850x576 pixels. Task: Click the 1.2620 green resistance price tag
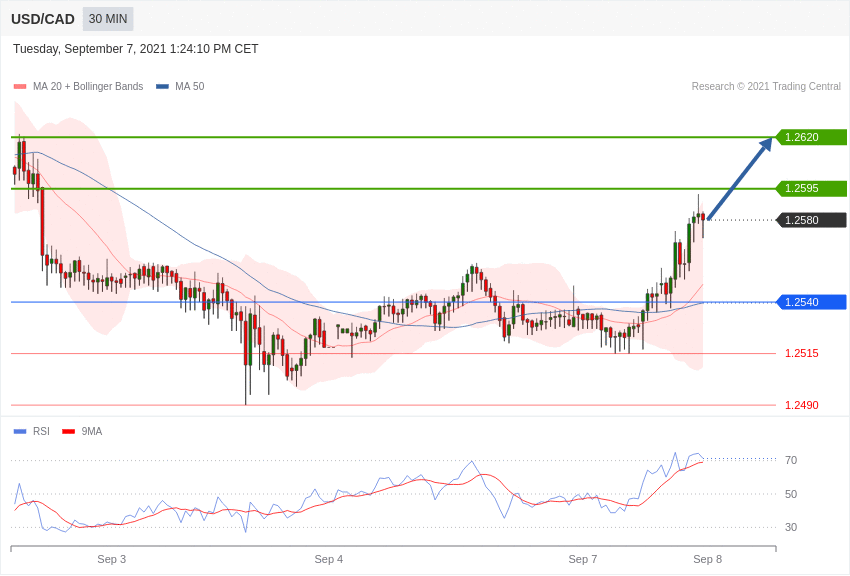click(x=812, y=137)
